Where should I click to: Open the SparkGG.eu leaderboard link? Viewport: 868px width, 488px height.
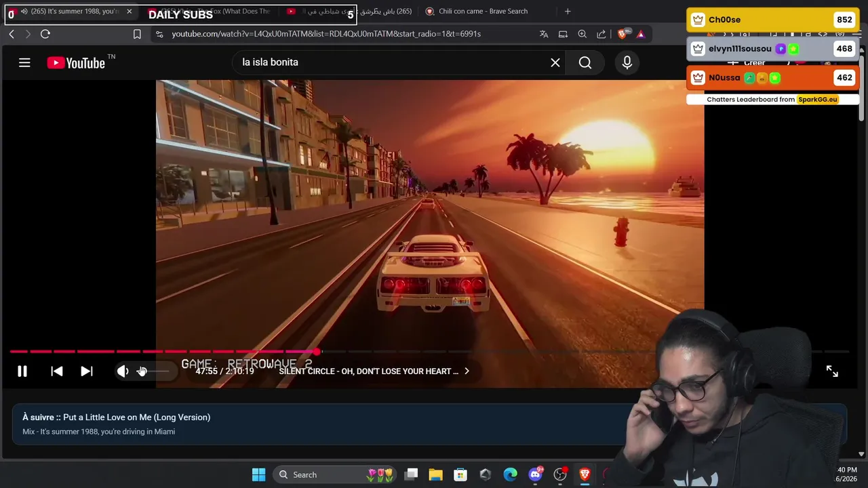click(x=817, y=100)
